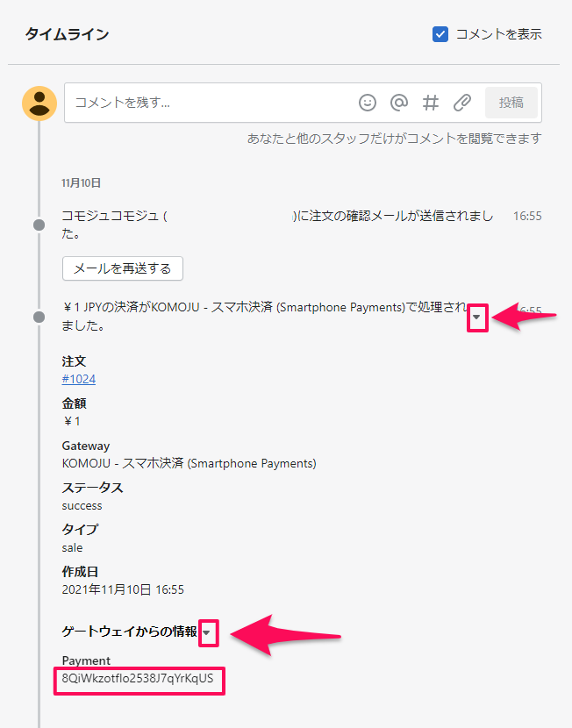Click the タイムライン heading
Viewport: 572px width, 728px height.
pos(67,34)
